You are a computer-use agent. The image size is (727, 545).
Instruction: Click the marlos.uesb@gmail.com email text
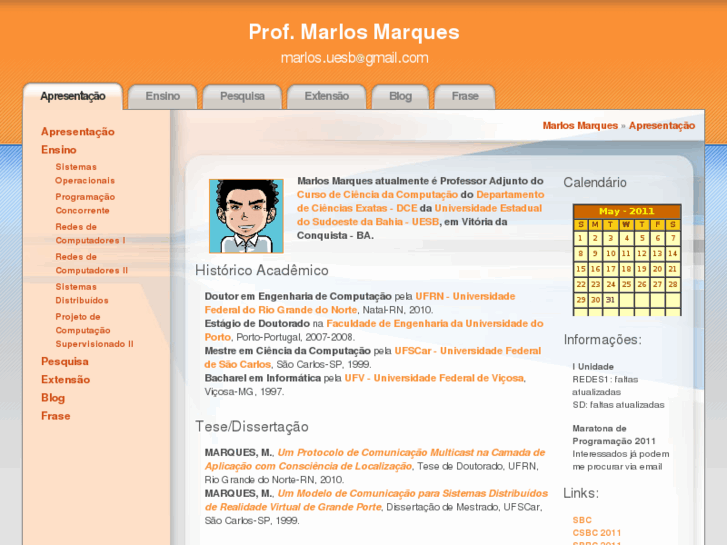(355, 58)
